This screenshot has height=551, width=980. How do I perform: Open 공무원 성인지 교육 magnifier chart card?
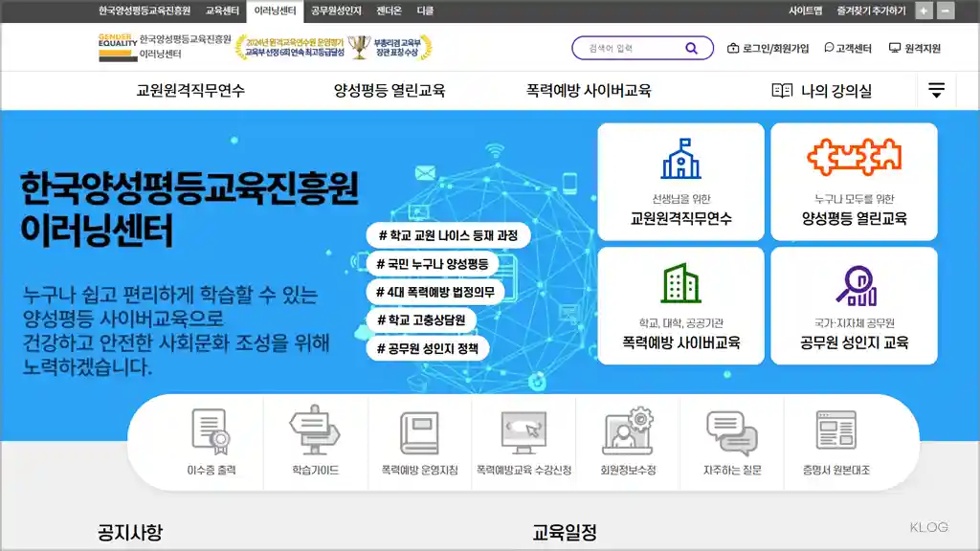coord(854,305)
